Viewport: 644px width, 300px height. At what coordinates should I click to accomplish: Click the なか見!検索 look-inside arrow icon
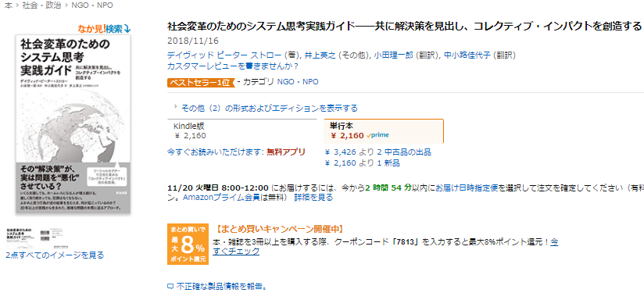coord(127,29)
